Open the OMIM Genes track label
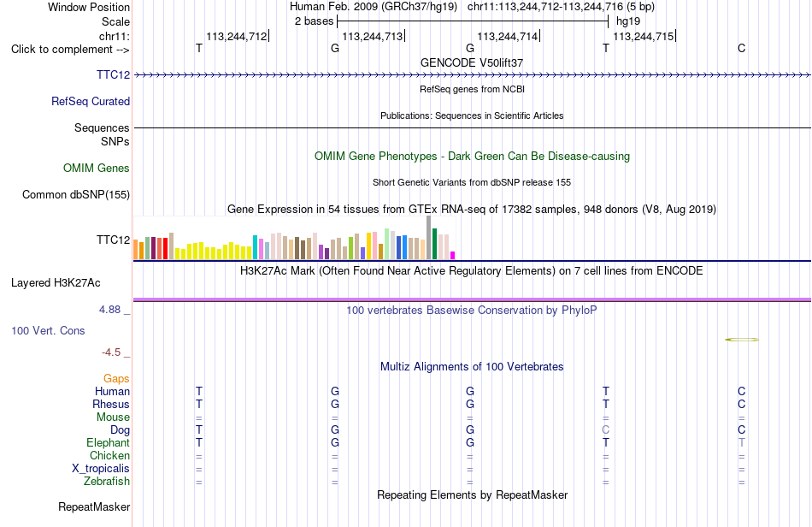 click(x=97, y=168)
